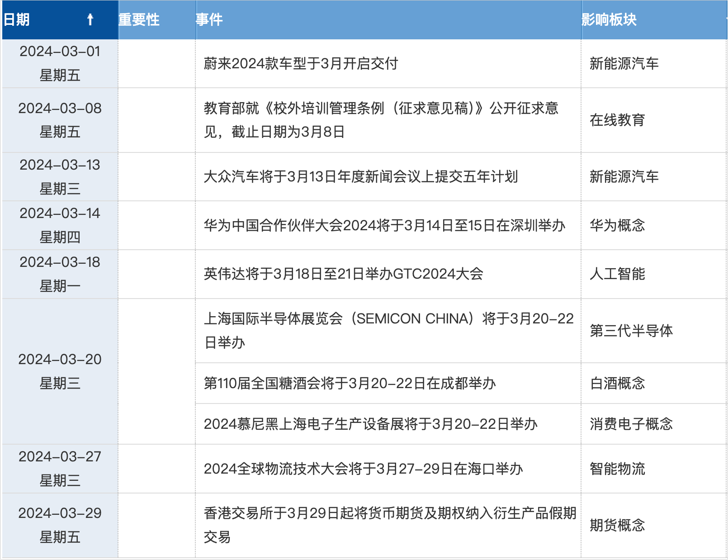
Task: Open the 大众汽车 five-year plan event
Action: click(360, 176)
